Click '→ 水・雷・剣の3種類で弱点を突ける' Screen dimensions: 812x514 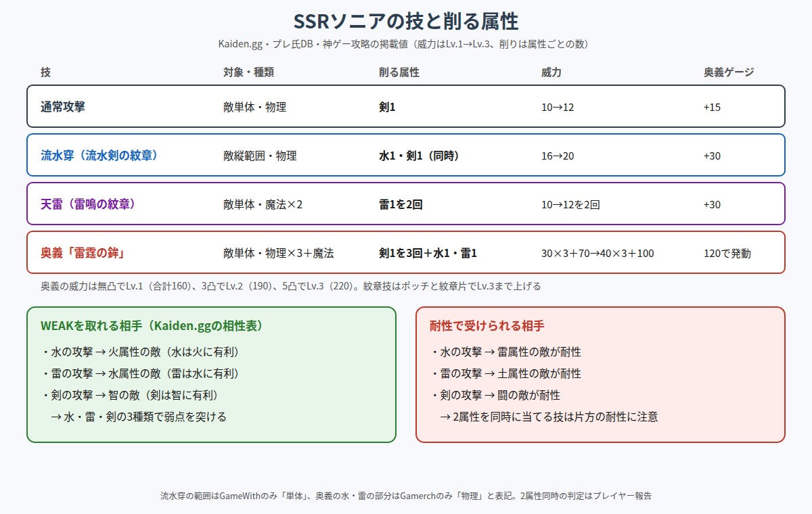tap(139, 417)
